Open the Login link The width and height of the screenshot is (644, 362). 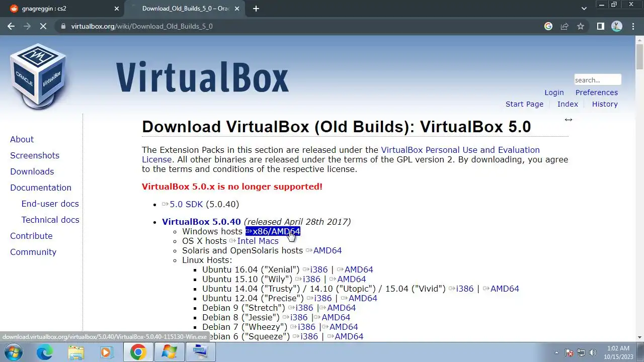click(554, 93)
